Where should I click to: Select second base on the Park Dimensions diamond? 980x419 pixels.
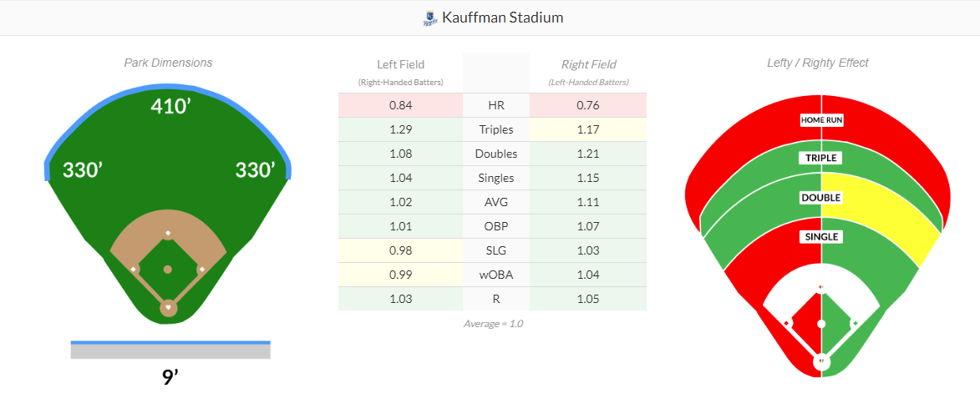coord(168,232)
